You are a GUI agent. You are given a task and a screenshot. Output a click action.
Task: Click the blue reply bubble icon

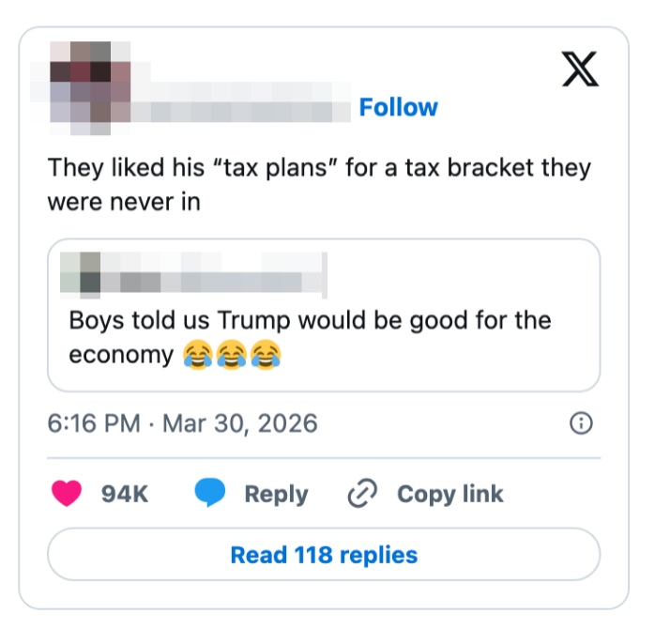pyautogui.click(x=209, y=494)
